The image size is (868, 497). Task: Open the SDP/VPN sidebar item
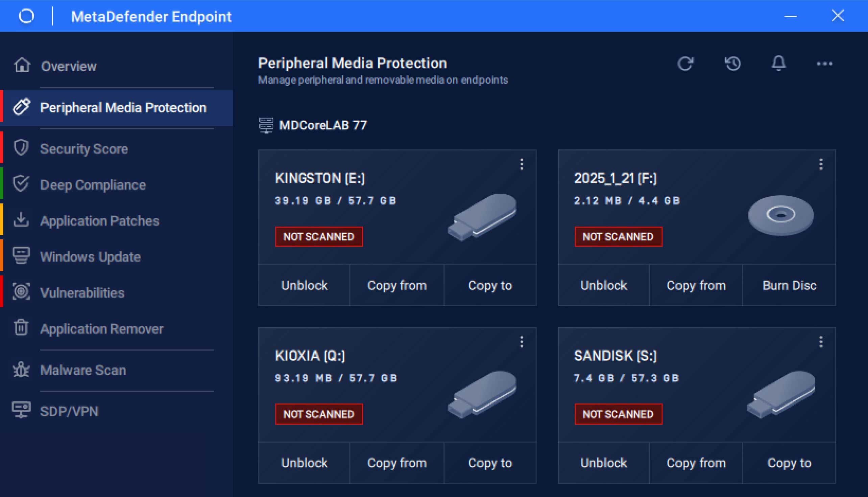point(69,411)
